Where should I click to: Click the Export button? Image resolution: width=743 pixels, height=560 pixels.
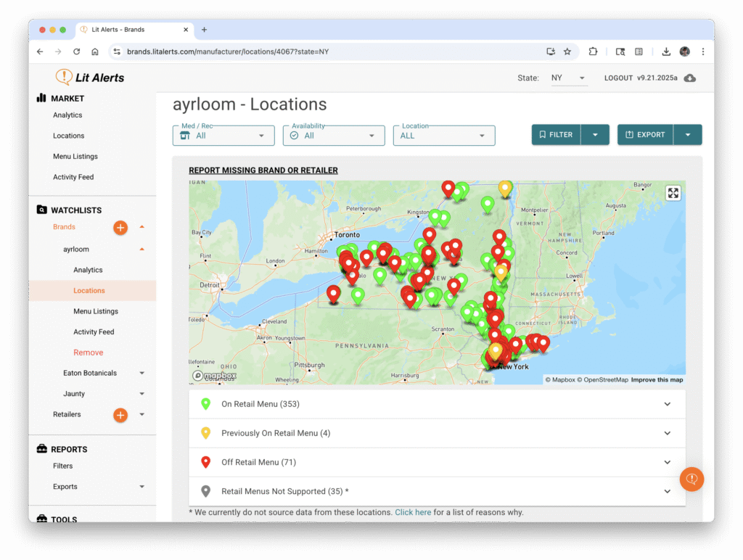point(646,135)
